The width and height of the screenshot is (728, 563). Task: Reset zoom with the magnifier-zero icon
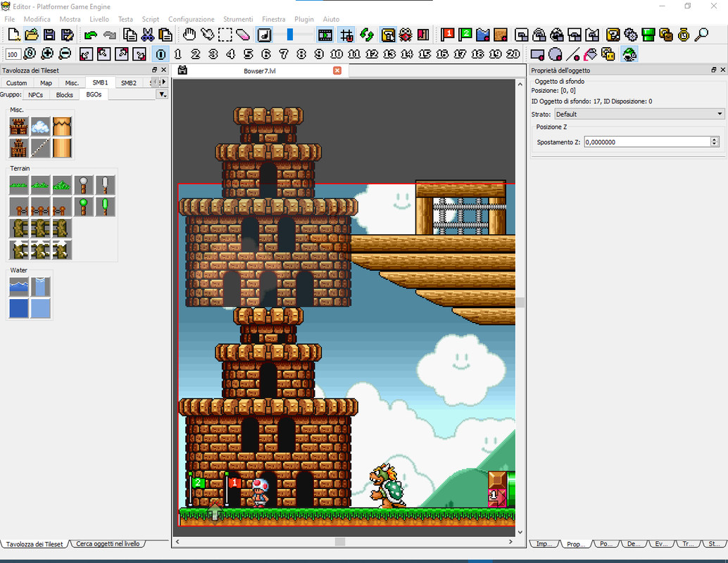[30, 54]
